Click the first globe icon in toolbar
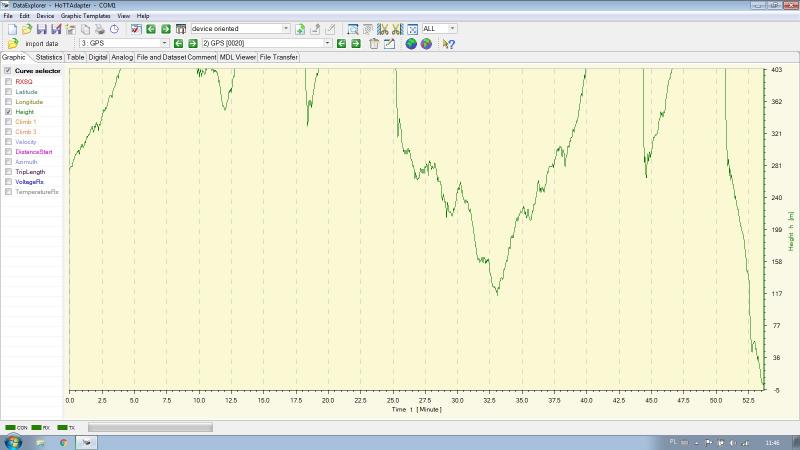The width and height of the screenshot is (800, 450). pos(410,44)
